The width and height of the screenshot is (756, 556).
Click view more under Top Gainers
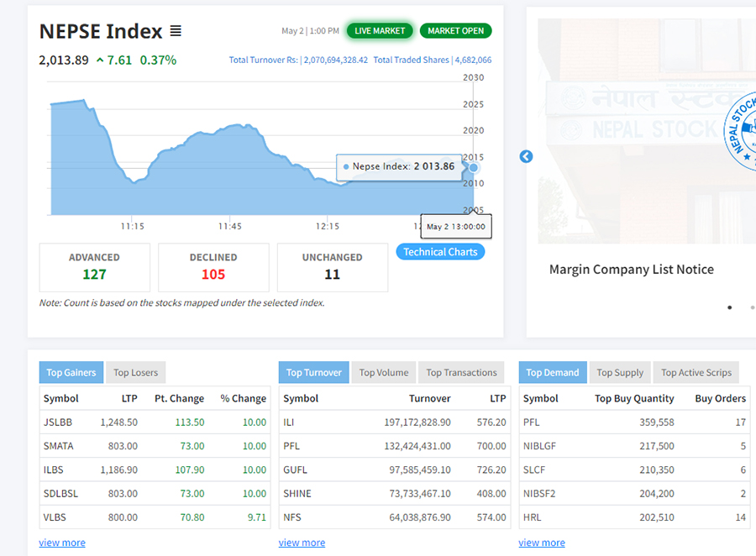click(62, 543)
